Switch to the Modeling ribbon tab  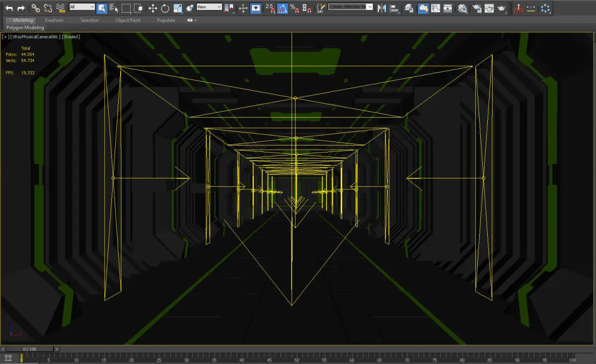23,20
